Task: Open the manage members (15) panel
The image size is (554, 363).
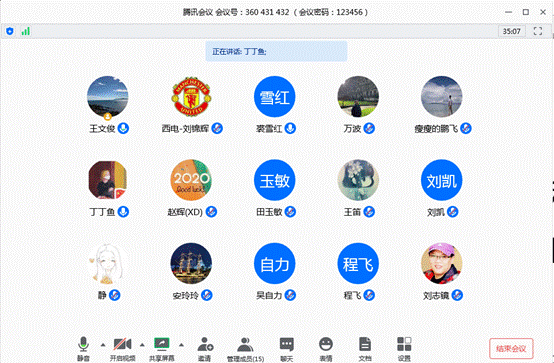Action: coord(245,345)
